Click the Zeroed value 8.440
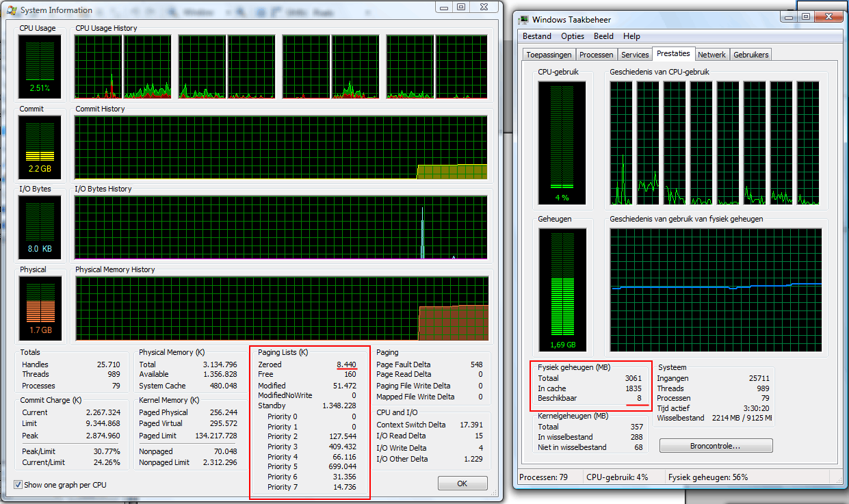The image size is (849, 504). (346, 364)
